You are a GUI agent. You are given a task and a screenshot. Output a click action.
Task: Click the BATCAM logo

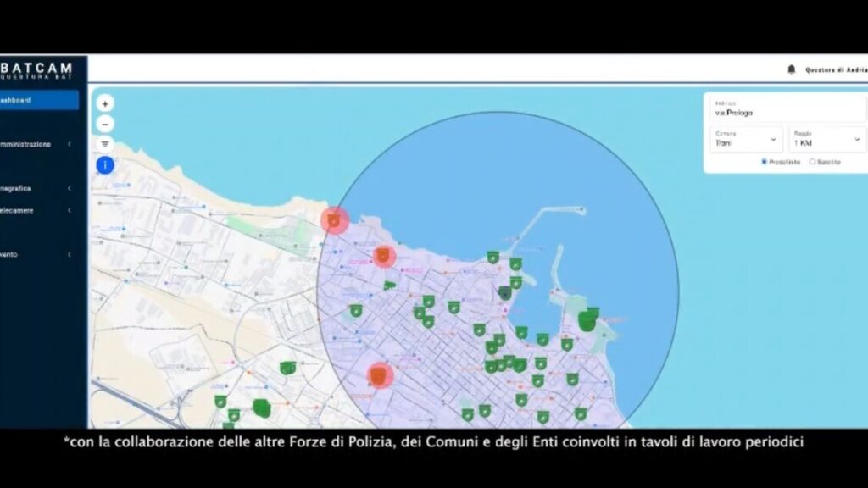pyautogui.click(x=36, y=70)
